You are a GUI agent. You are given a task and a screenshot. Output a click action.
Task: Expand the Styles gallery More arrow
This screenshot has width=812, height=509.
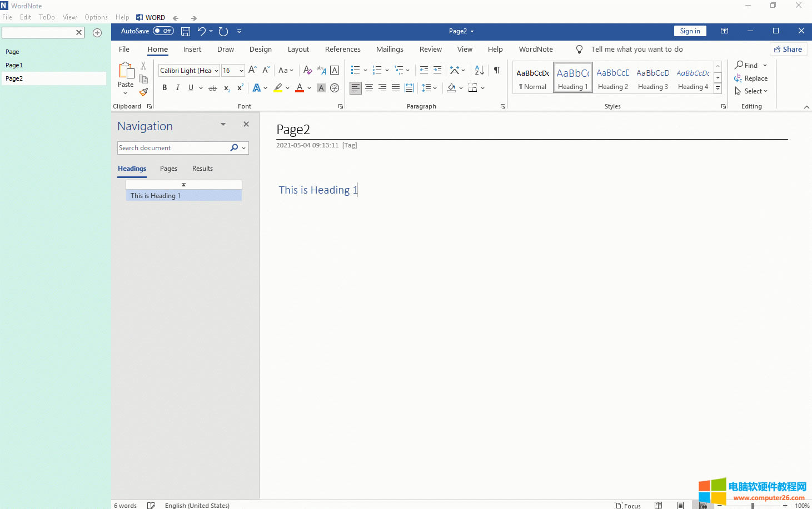click(x=718, y=88)
